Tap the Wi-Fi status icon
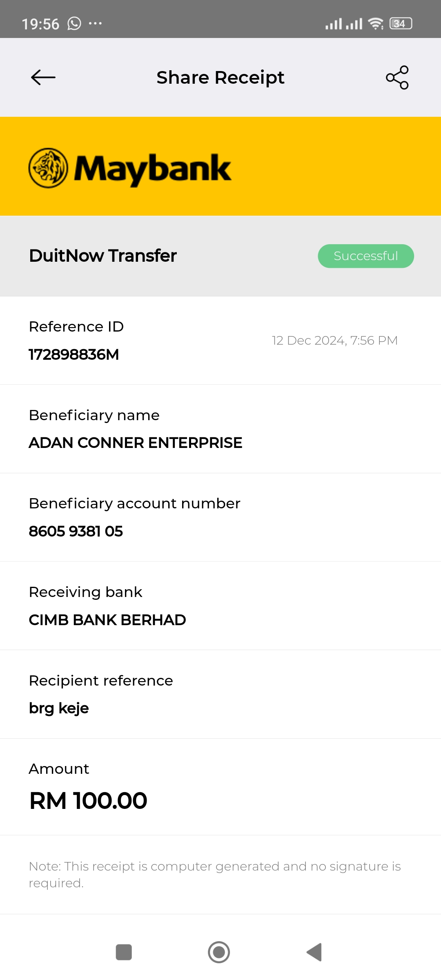 375,24
